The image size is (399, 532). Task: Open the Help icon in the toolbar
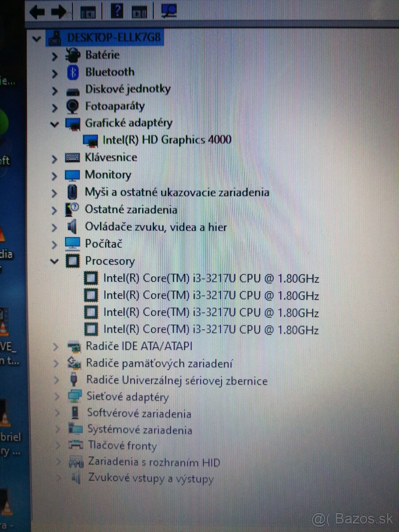tap(117, 11)
